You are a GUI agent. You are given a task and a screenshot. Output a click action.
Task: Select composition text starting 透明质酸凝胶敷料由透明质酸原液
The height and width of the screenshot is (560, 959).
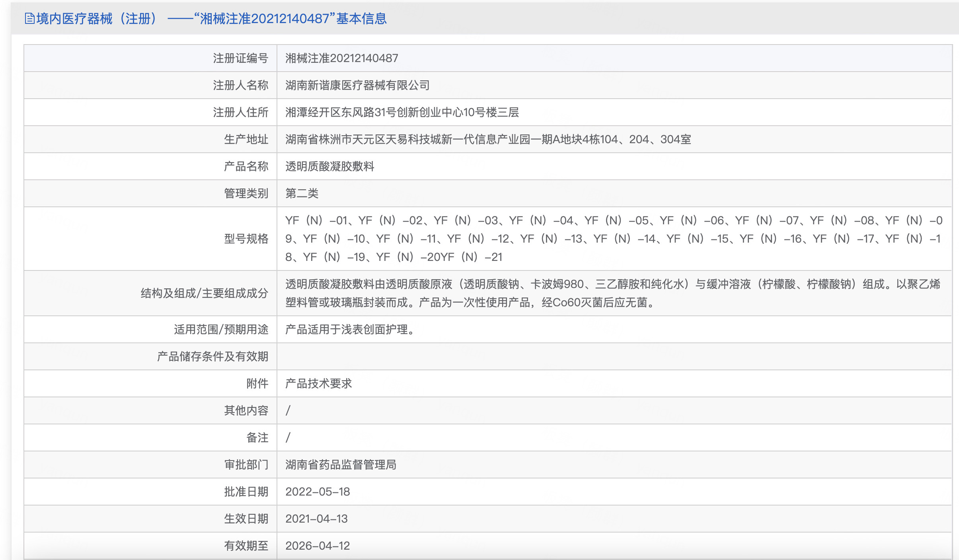point(613,293)
